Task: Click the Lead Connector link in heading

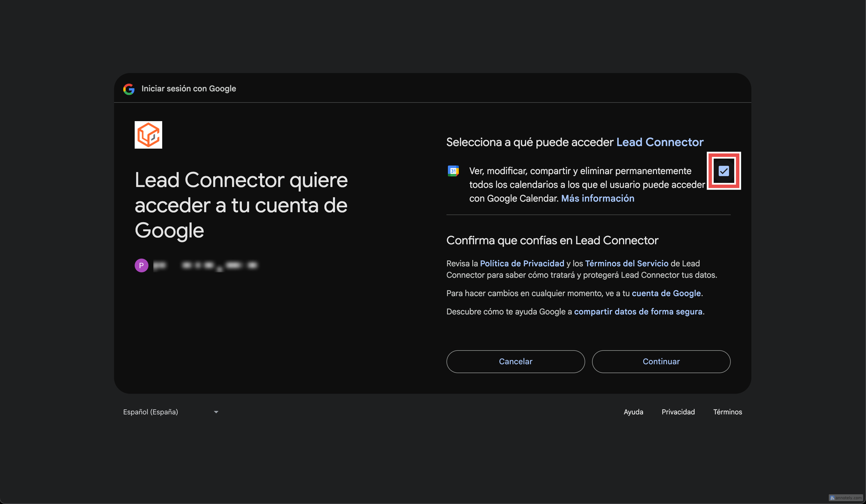Action: coord(659,142)
